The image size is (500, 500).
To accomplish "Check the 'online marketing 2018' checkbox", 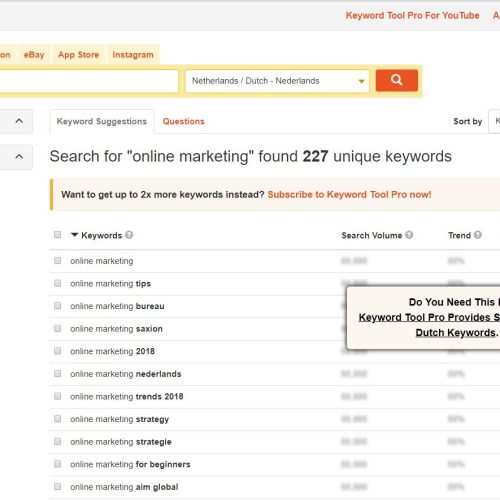I will (57, 351).
